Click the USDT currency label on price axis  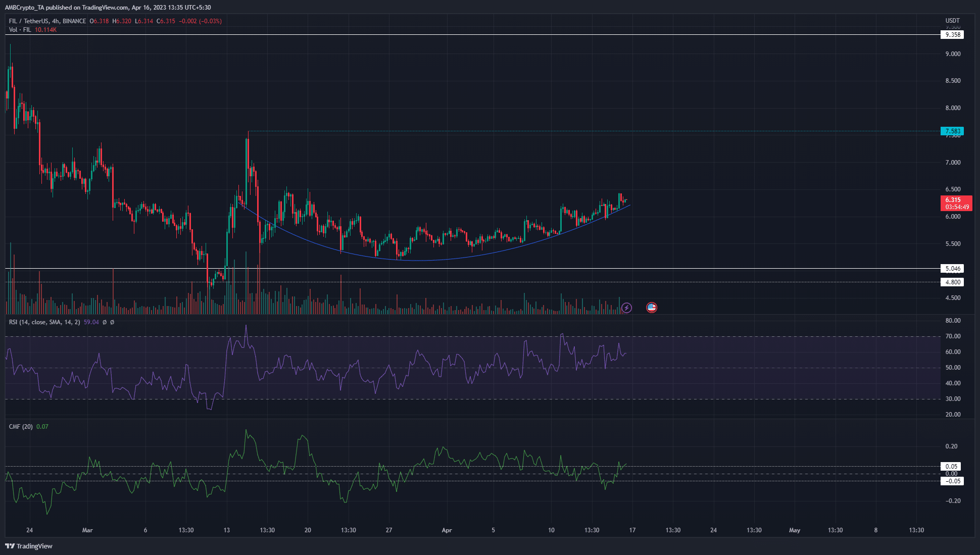[x=952, y=21]
